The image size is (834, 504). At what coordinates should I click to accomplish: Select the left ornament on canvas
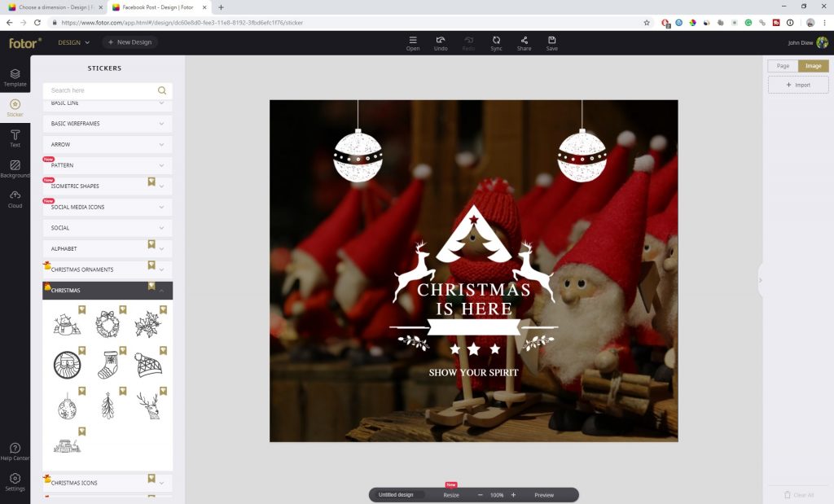click(358, 155)
